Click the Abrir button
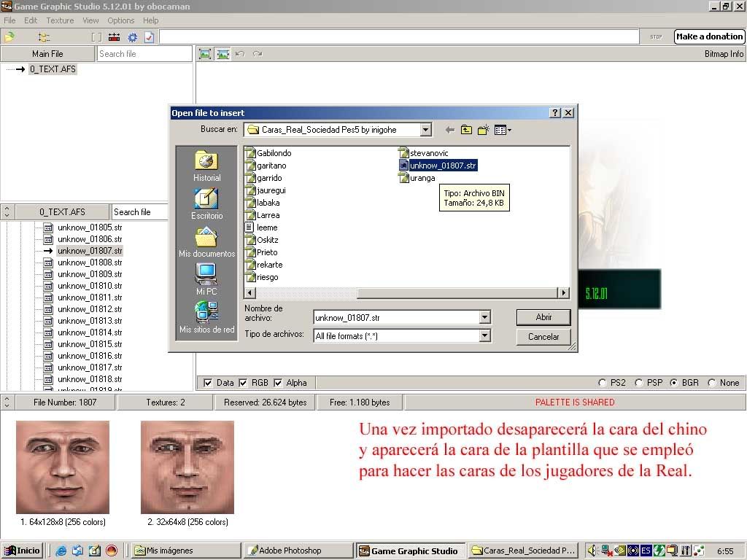This screenshot has height=560, width=747. pyautogui.click(x=543, y=317)
